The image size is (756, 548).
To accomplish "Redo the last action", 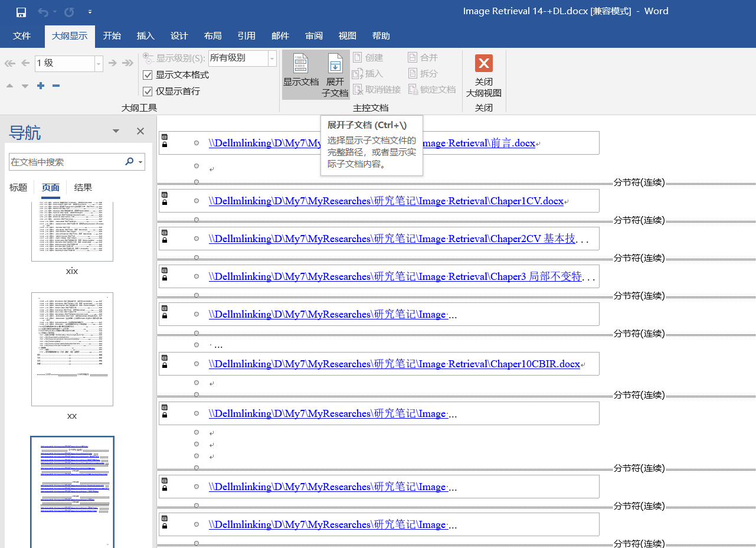I will coord(69,12).
